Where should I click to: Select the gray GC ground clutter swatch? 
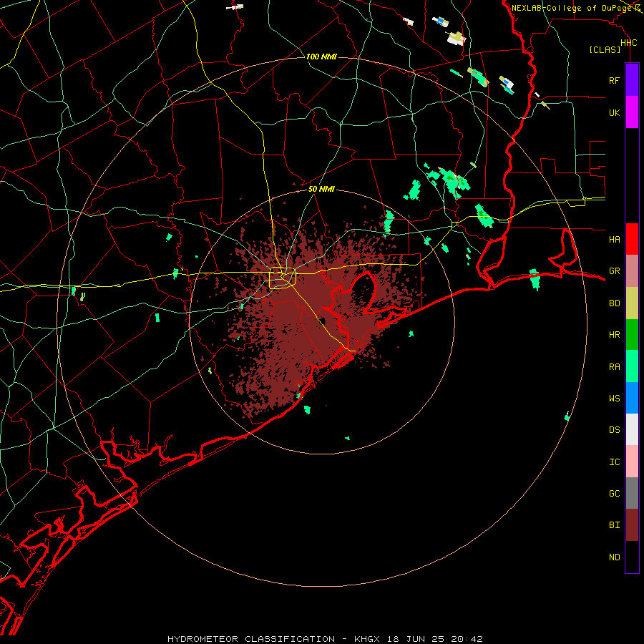(632, 493)
